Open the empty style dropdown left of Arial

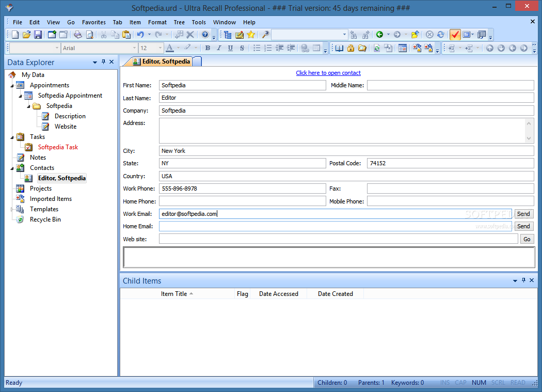tap(57, 48)
